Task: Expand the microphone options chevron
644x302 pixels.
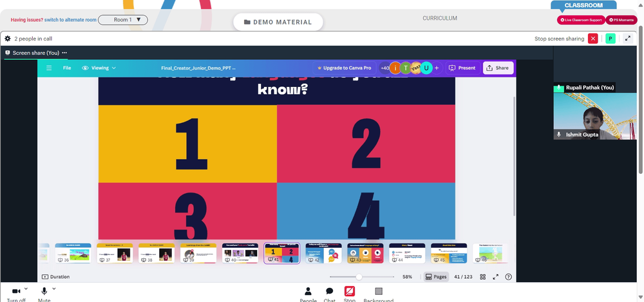Action: click(54, 289)
